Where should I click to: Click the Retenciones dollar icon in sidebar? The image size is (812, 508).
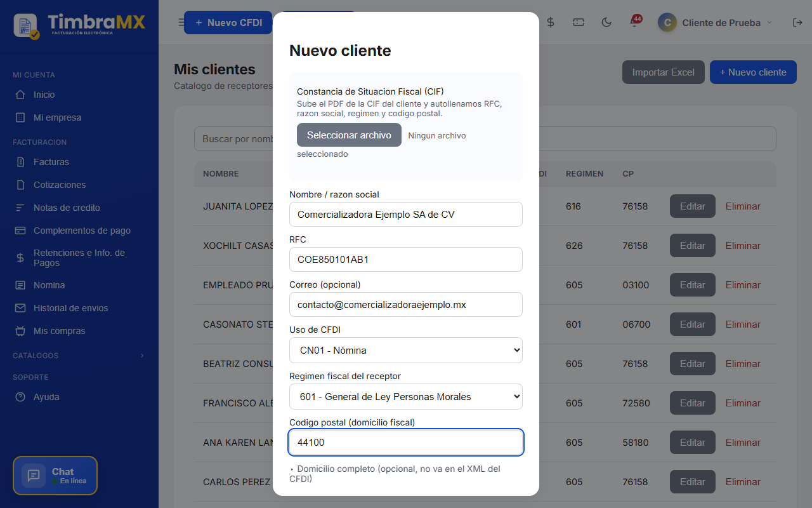tap(20, 258)
